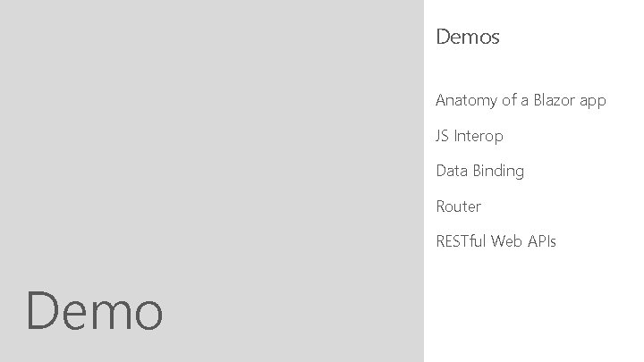Click the edge between gray and white panels

coord(424,181)
